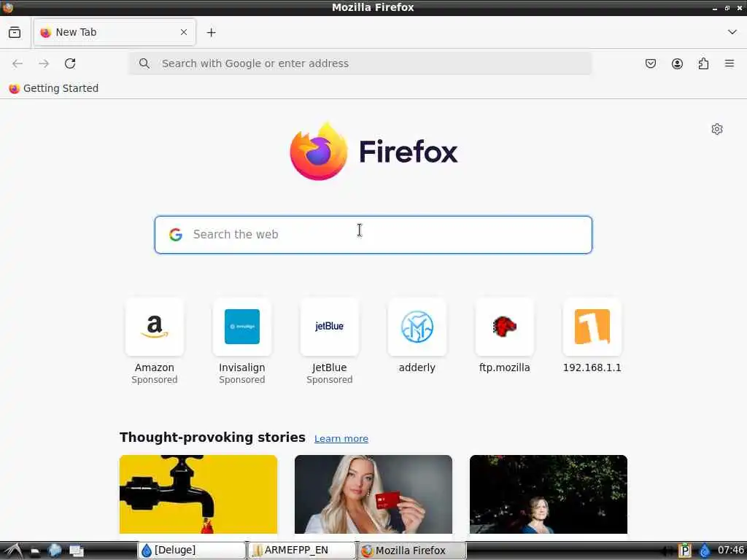Click the P tray icon
The width and height of the screenshot is (747, 560).
(684, 551)
